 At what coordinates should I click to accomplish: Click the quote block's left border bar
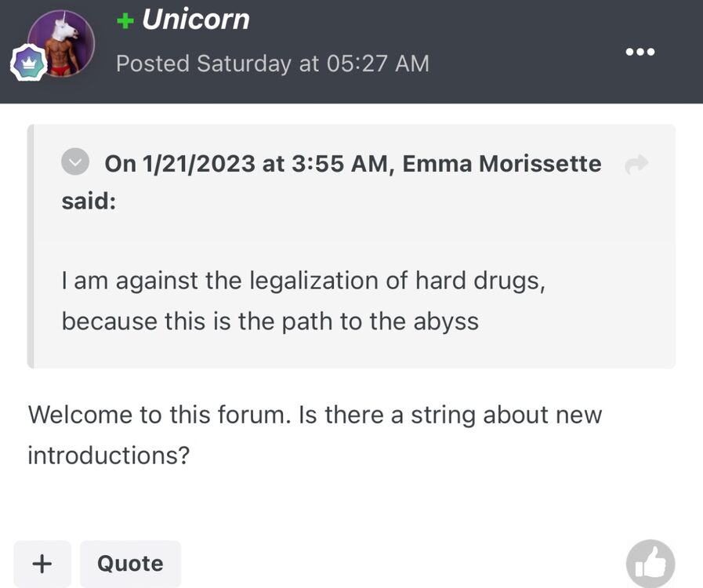pyautogui.click(x=31, y=246)
